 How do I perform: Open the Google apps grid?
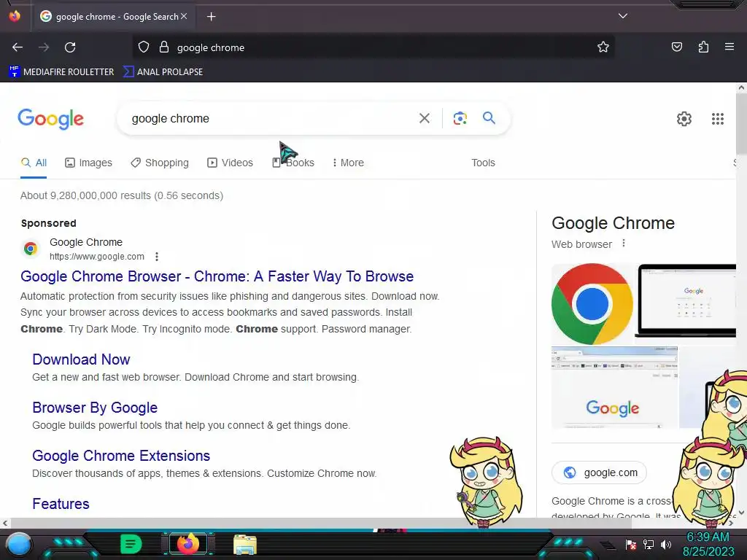[718, 119]
